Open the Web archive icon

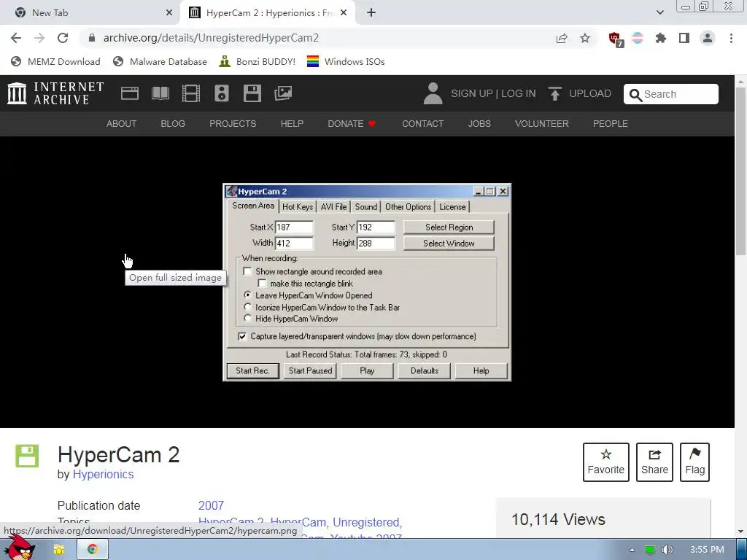(130, 93)
